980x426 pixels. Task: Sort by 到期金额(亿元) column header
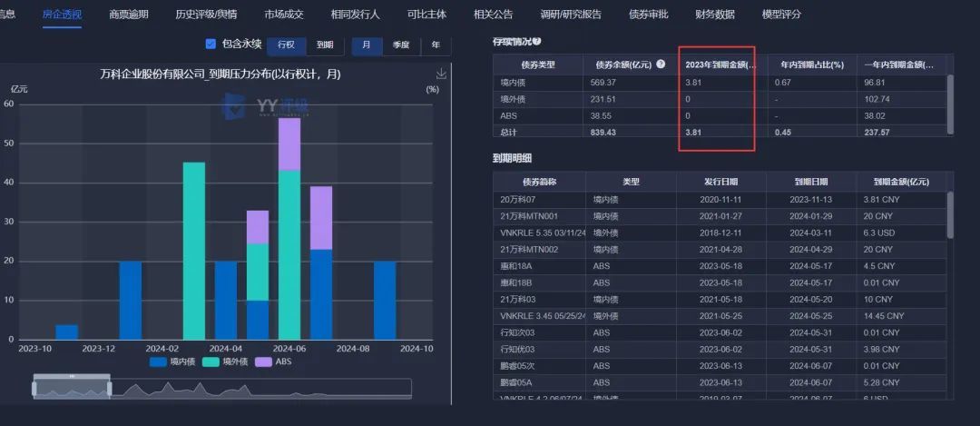pyautogui.click(x=902, y=182)
